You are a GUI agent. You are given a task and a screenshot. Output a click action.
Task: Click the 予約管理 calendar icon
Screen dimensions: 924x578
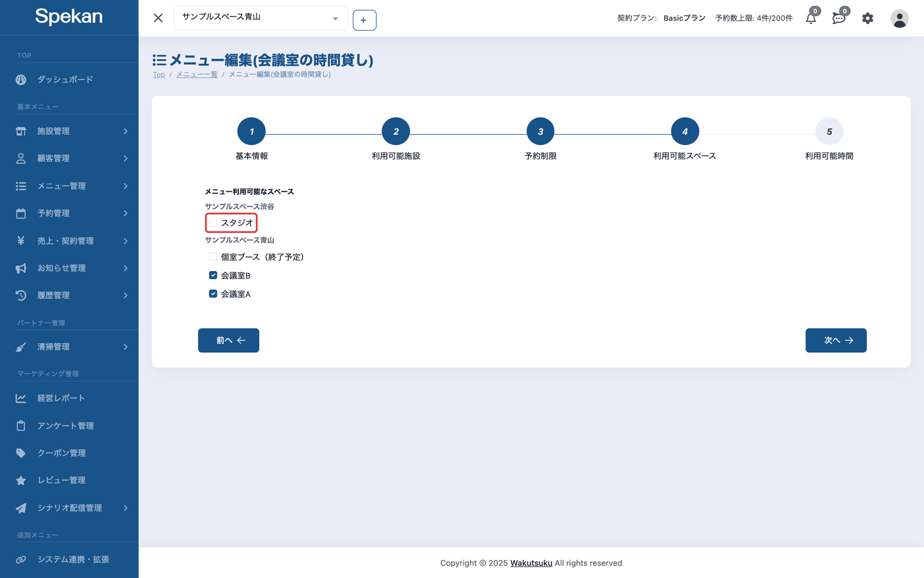[21, 213]
